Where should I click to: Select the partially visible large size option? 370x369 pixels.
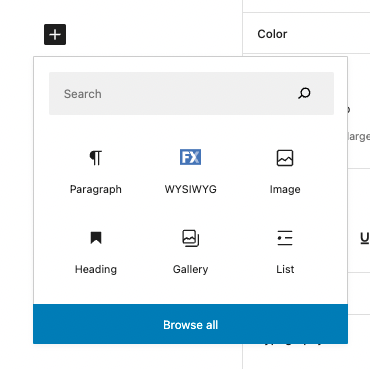click(359, 137)
